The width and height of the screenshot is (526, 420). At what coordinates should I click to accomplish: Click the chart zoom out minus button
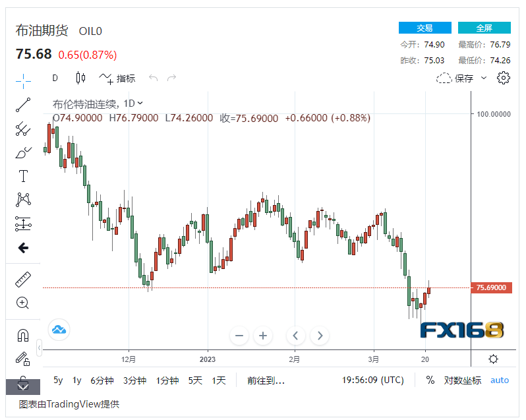pos(239,336)
